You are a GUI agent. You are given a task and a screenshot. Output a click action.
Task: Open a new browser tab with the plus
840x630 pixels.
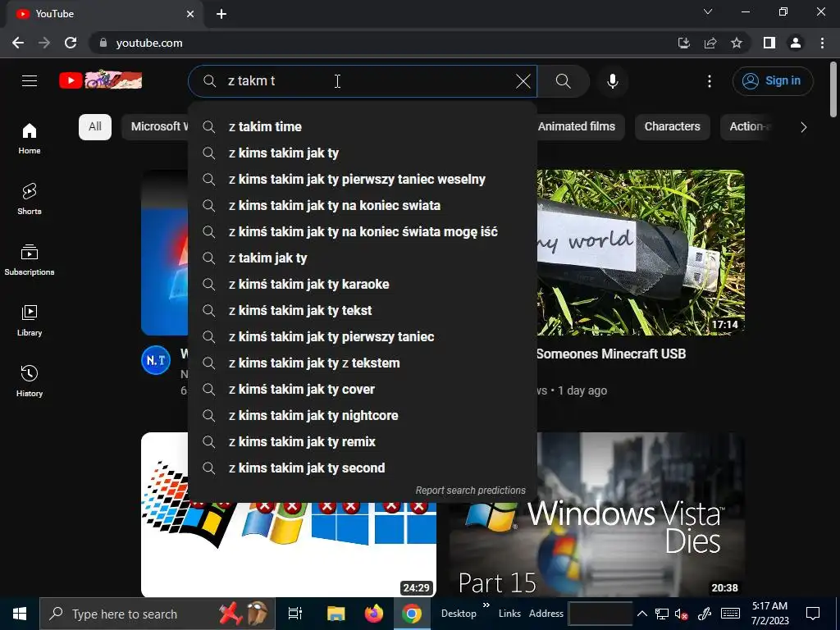(x=221, y=14)
